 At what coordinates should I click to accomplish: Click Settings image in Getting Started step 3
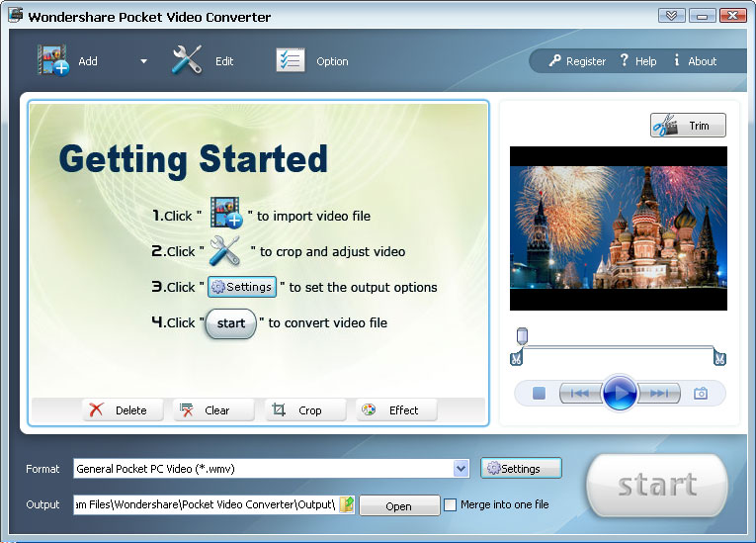[x=242, y=287]
